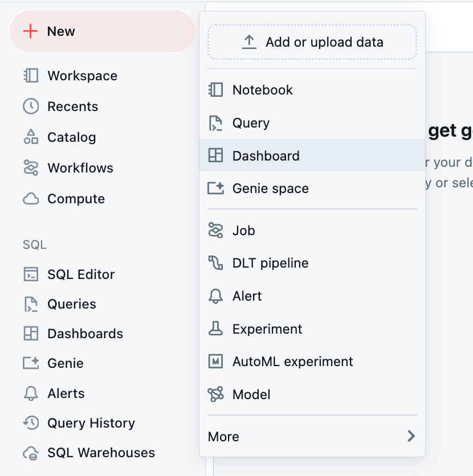Click the Catalog icon
The height and width of the screenshot is (476, 473).
[x=30, y=137]
